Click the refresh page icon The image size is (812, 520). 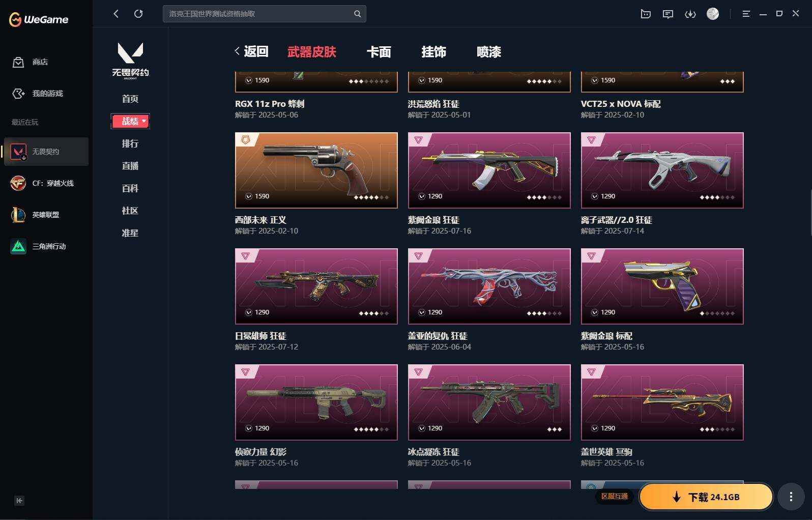[138, 14]
